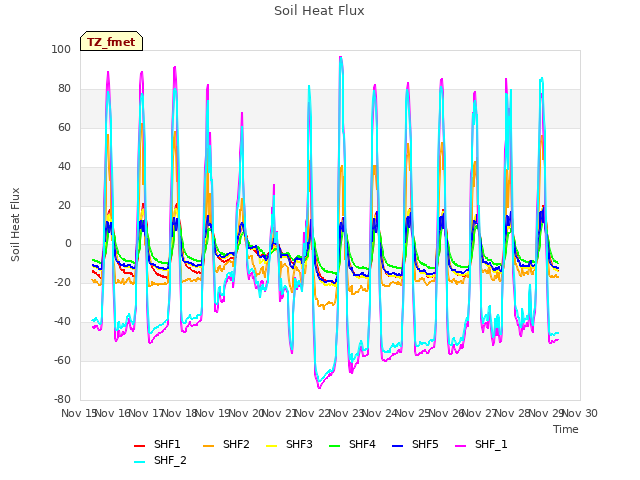The width and height of the screenshot is (640, 480).
Task: Click the Nov 20 x-axis tick label
Action: click(x=246, y=413)
